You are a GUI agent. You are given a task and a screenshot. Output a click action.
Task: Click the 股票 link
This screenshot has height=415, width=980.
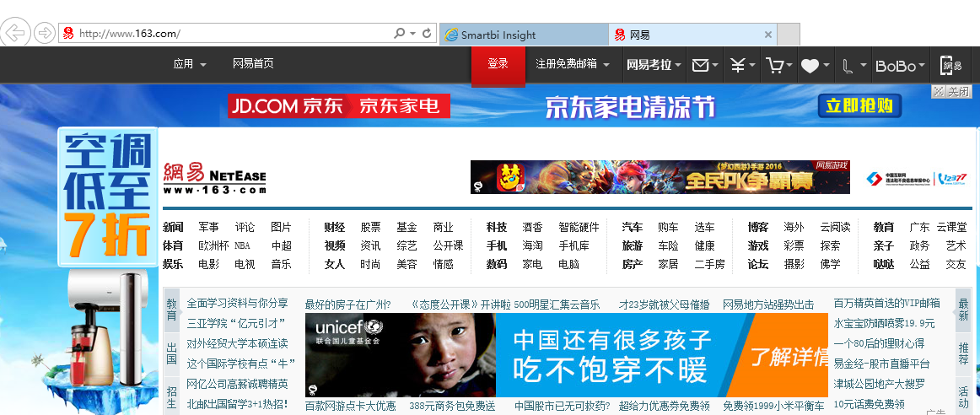pos(370,228)
